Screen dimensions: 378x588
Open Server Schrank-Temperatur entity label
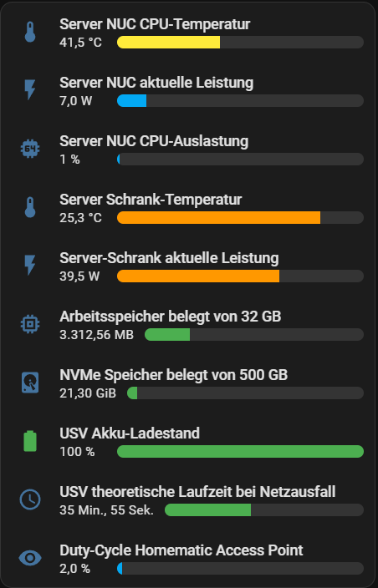tap(151, 200)
